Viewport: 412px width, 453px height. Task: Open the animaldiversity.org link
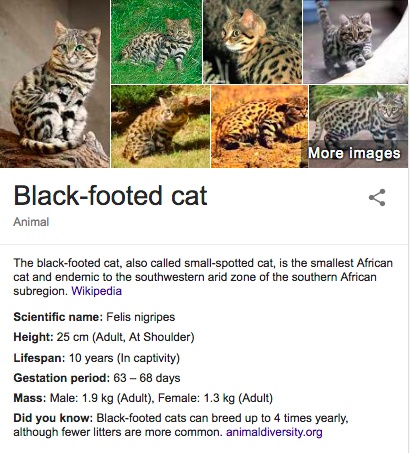(274, 432)
